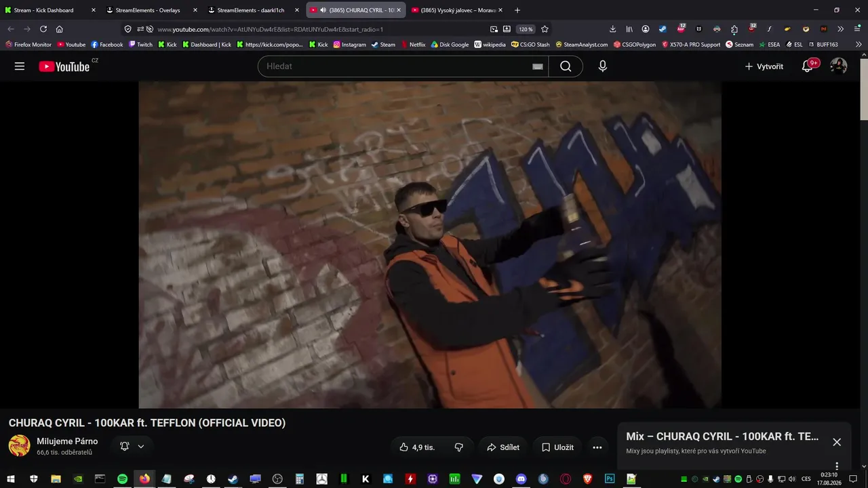Image resolution: width=868 pixels, height=488 pixels.
Task: Open the YouTube guide hamburger menu
Action: 20,66
